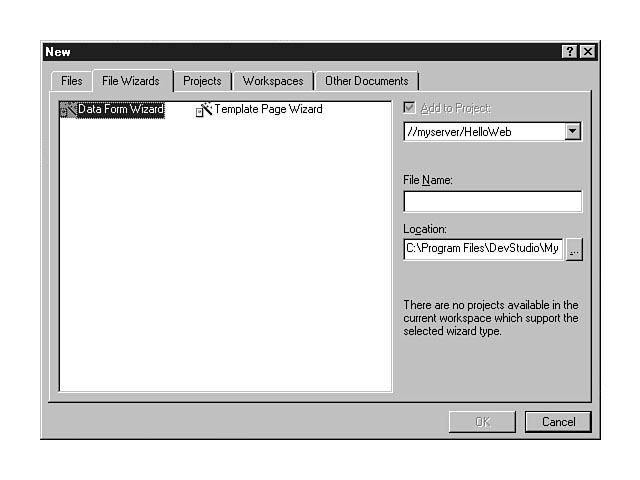This screenshot has height=480, width=640.
Task: Click the Template Page Wizard icon
Action: tap(204, 110)
